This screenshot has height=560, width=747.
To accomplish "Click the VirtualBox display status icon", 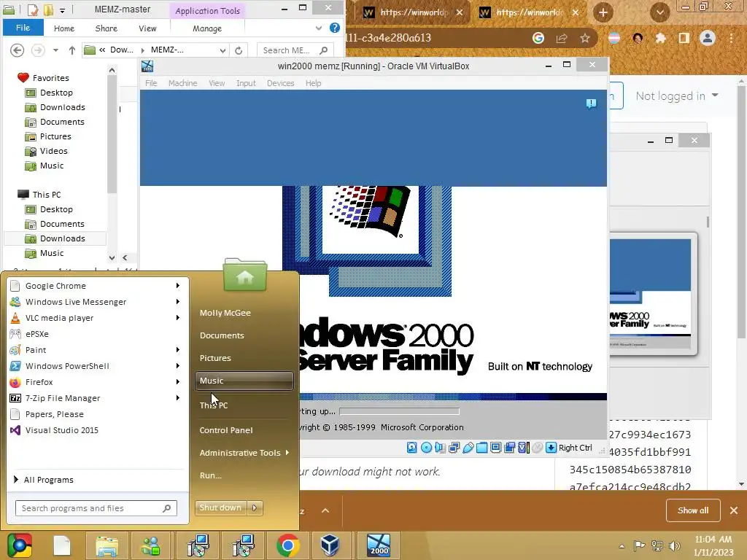I will tap(495, 448).
